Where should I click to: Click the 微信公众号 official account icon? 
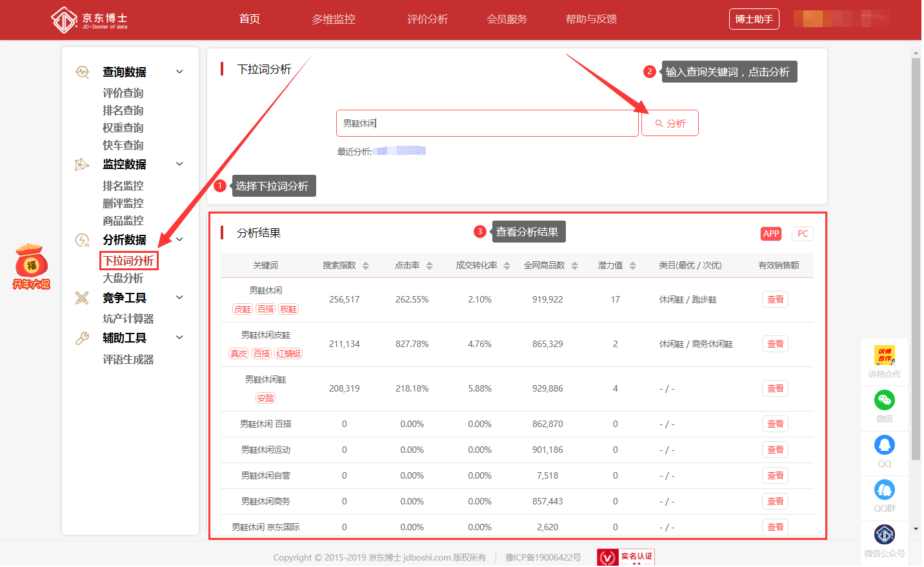tap(884, 535)
